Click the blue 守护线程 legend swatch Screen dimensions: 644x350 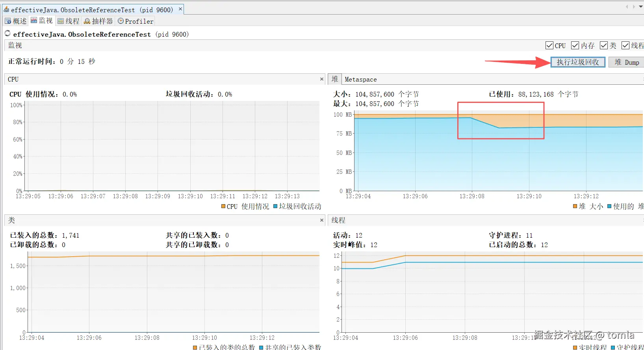pyautogui.click(x=613, y=347)
